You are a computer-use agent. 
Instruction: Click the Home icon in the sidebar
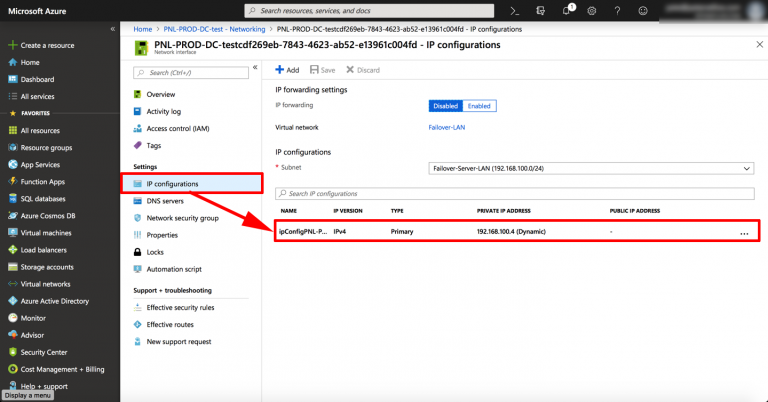[13, 62]
